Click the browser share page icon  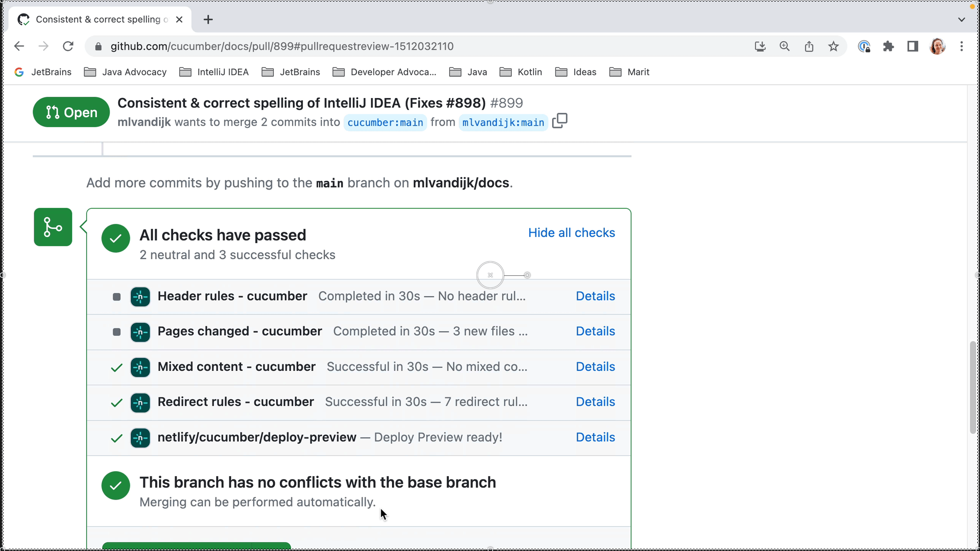point(809,47)
